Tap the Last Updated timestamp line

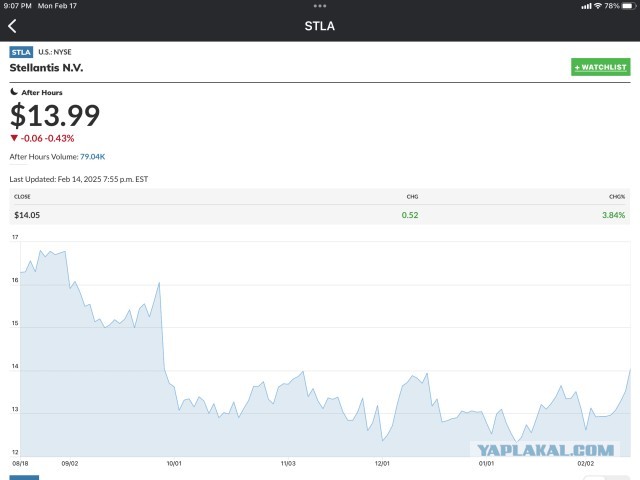click(79, 179)
